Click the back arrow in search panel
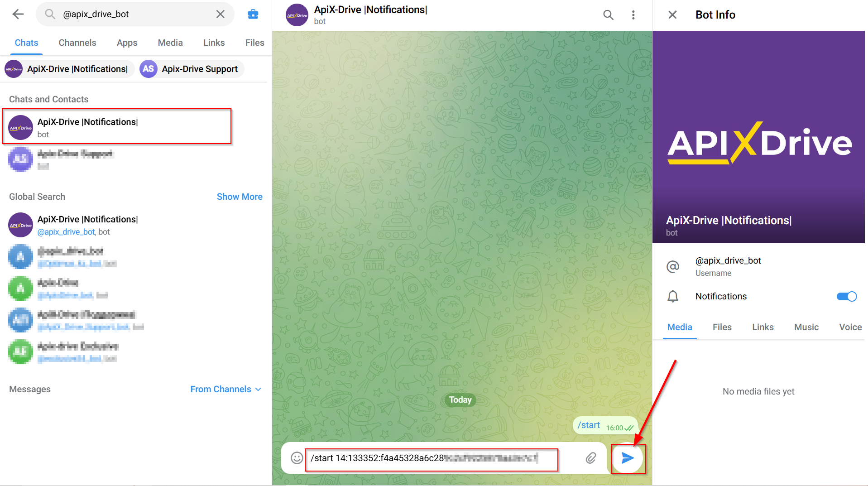This screenshot has height=486, width=868. (x=18, y=14)
